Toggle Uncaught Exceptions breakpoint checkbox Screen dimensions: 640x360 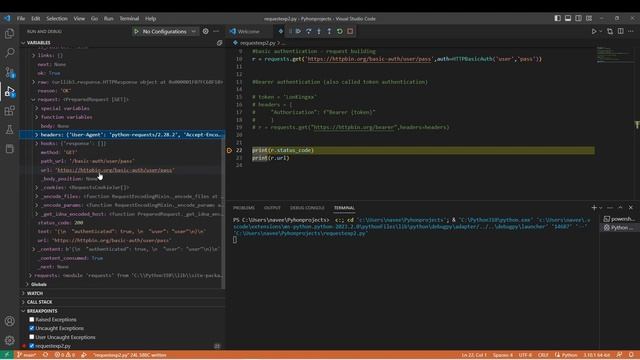[x=31, y=328]
